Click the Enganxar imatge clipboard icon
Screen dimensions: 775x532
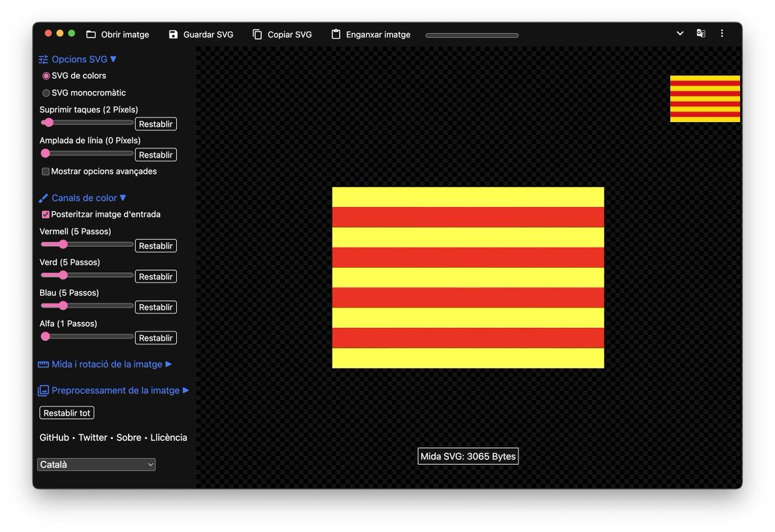(x=336, y=34)
